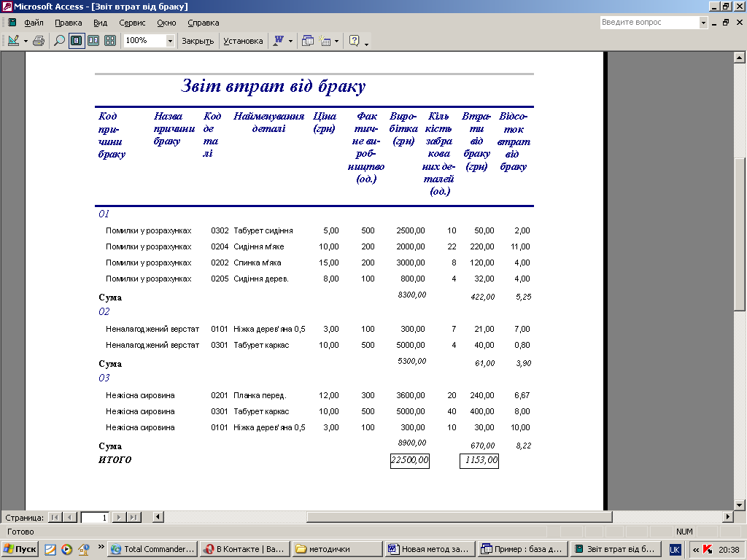Select the Zoom magnifier tool

pos(59,41)
